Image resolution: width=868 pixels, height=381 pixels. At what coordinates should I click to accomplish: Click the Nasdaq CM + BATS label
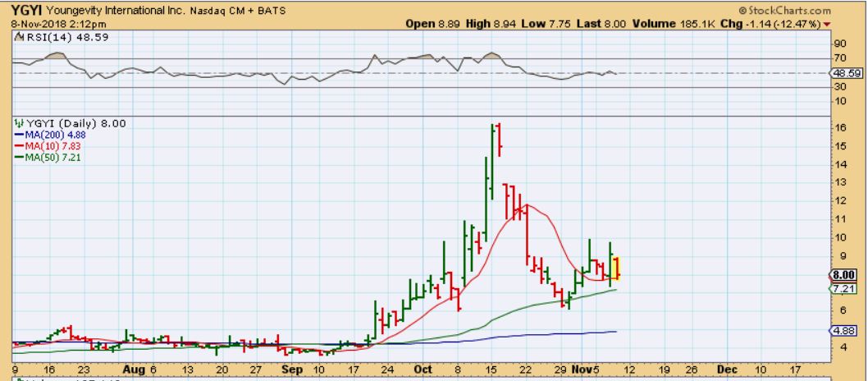[239, 11]
